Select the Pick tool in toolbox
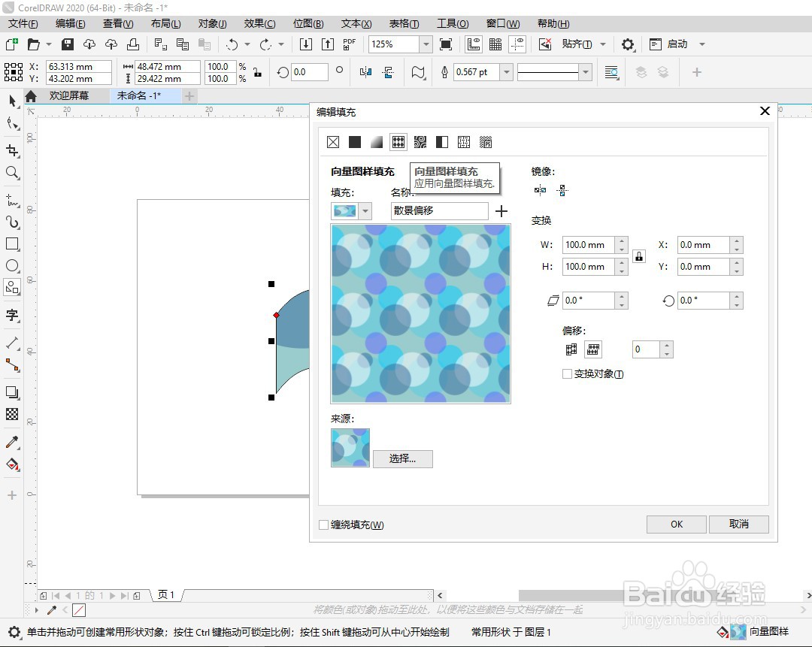The image size is (812, 647). pos(13,101)
